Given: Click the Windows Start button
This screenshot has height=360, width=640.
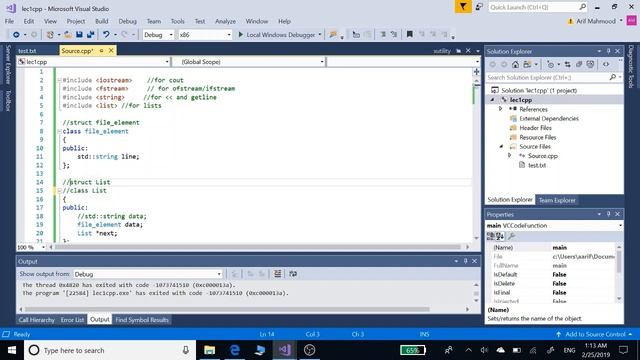Looking at the screenshot, I should [12, 350].
